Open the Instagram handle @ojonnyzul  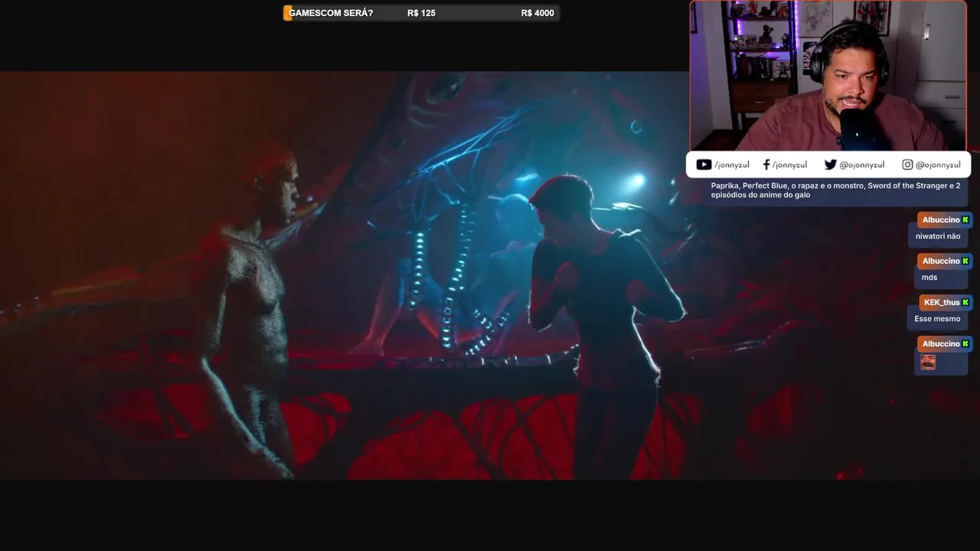coord(938,165)
